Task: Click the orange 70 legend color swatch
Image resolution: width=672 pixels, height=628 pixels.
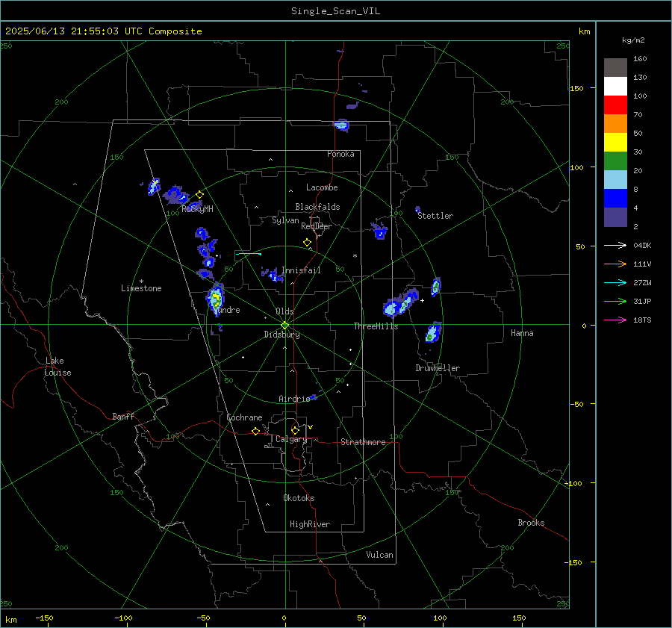Action: pos(615,124)
